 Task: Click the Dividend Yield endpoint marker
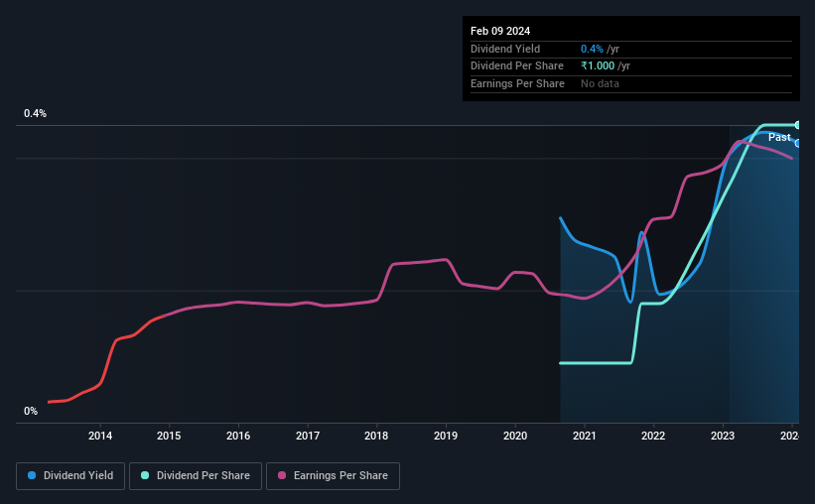(x=798, y=144)
